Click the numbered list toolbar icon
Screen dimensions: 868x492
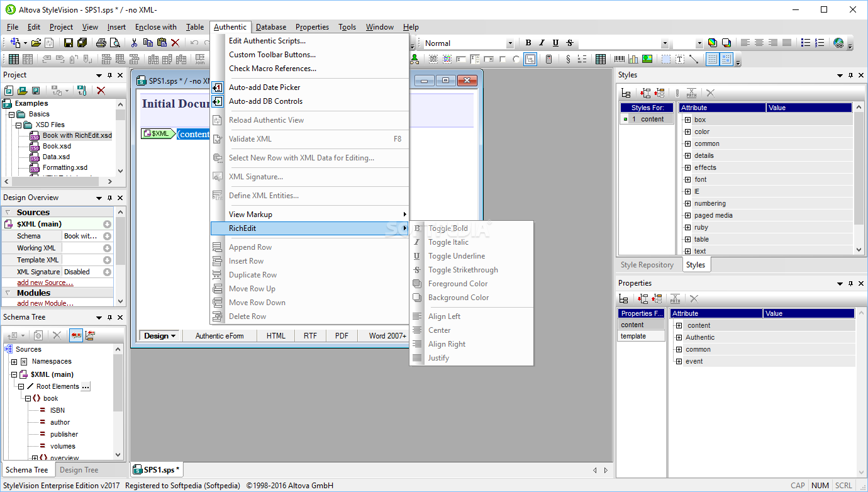point(820,43)
